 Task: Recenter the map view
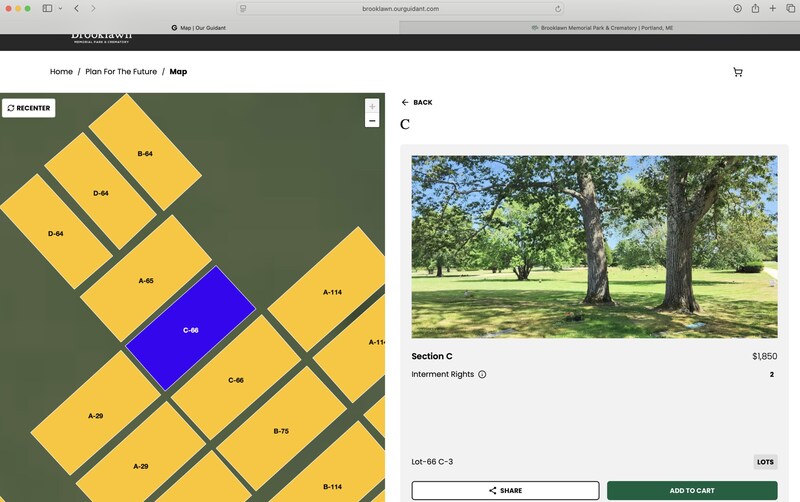pyautogui.click(x=29, y=108)
